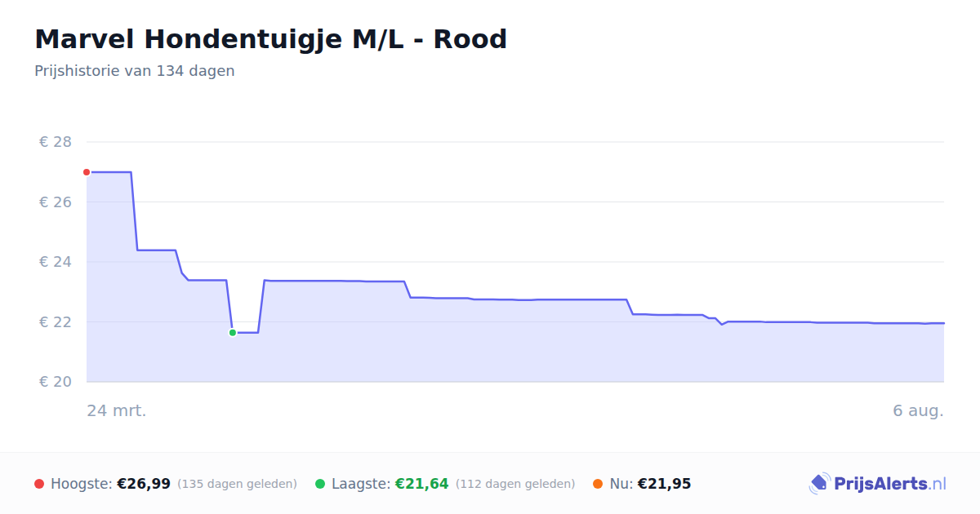This screenshot has width=980, height=514.
Task: Click the green dot beside Laagste
Action: 320,484
